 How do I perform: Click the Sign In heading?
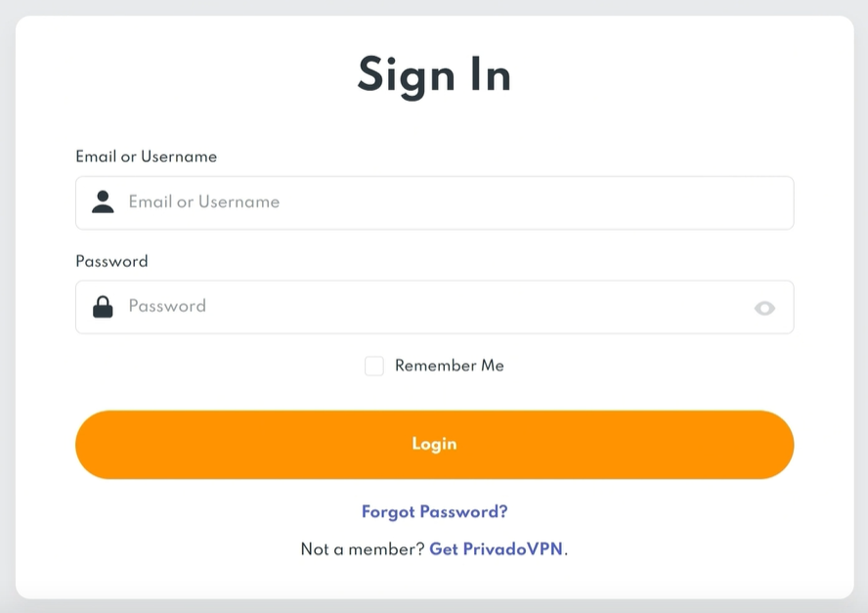434,75
